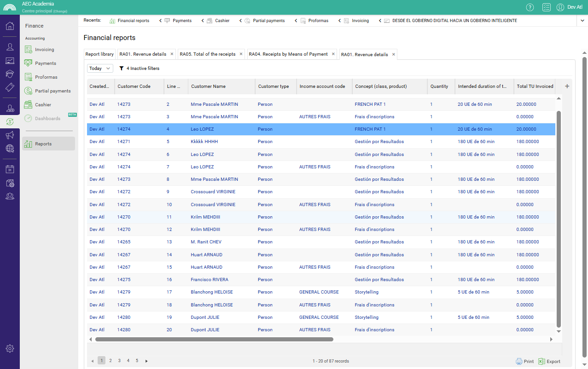Open settings gear at sidebar bottom
This screenshot has height=369, width=588.
click(10, 348)
